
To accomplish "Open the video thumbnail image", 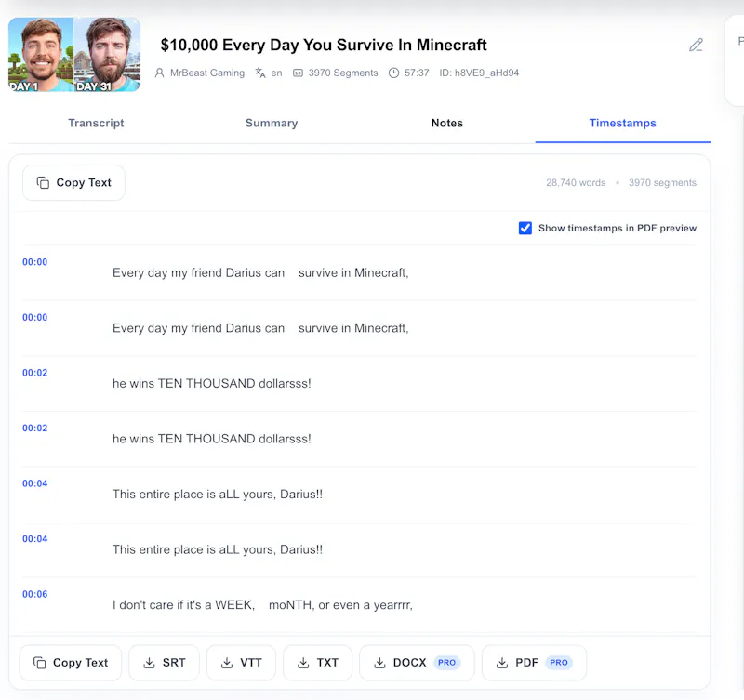I will coord(74,55).
